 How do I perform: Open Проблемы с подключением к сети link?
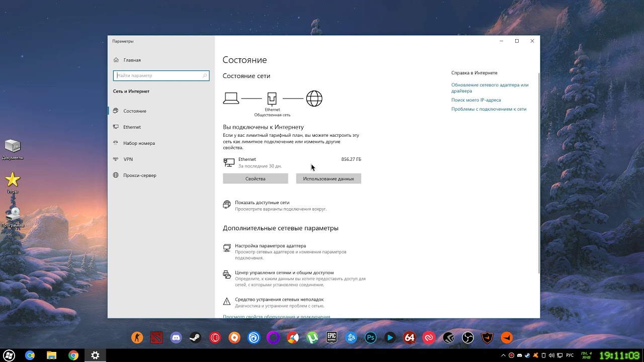(489, 109)
